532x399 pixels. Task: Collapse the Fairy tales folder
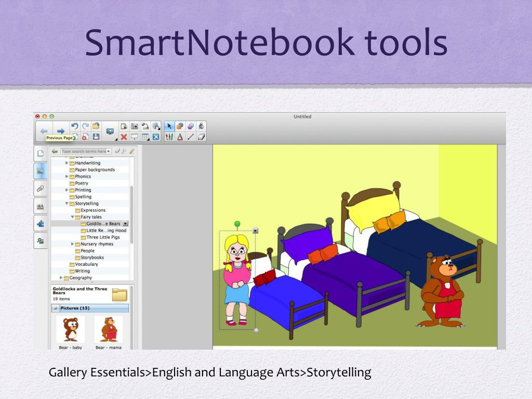click(x=72, y=217)
